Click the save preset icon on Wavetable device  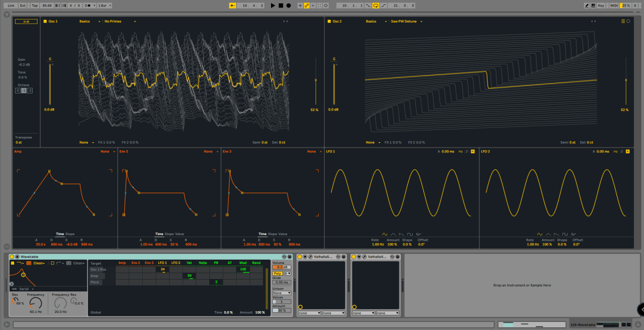[290, 257]
